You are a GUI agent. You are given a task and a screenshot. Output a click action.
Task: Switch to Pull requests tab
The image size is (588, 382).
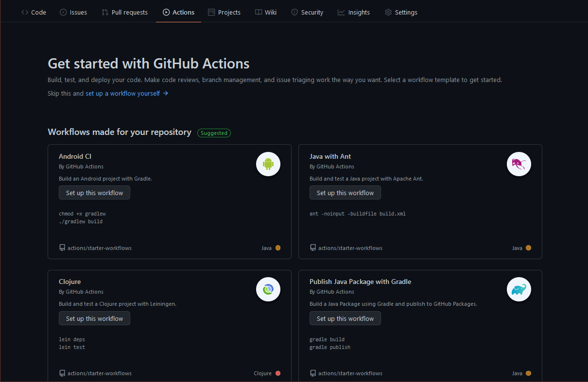pyautogui.click(x=124, y=12)
